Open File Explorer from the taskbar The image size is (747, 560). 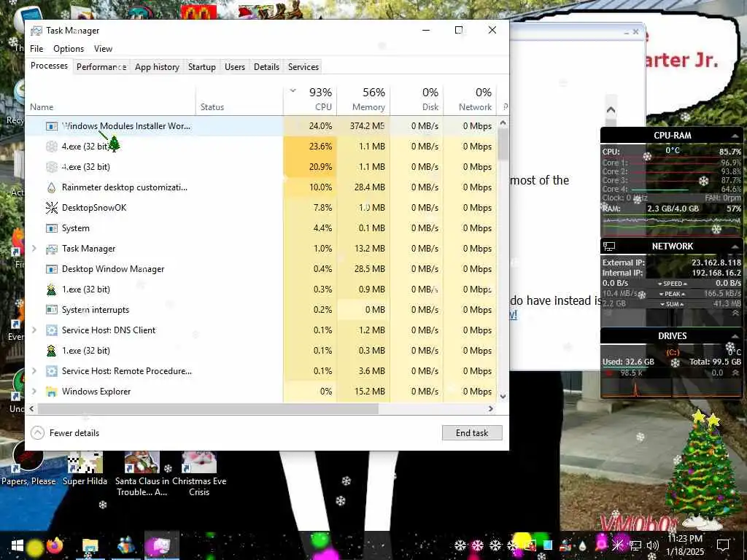[x=90, y=545]
